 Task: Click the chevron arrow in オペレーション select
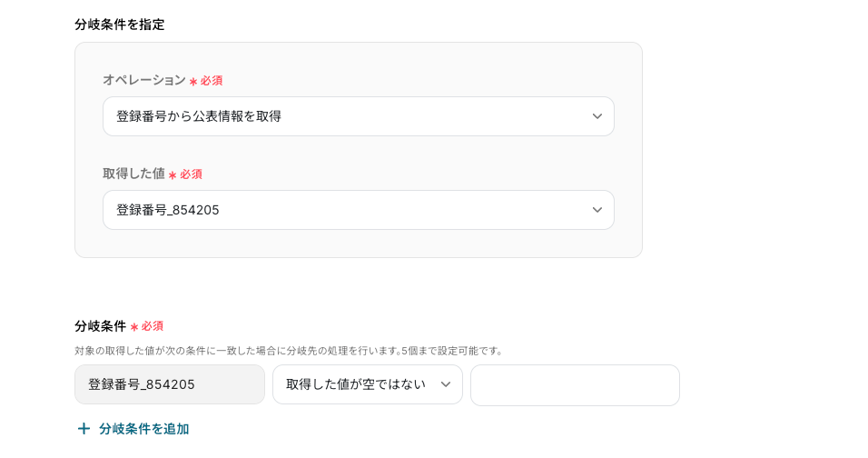(597, 116)
